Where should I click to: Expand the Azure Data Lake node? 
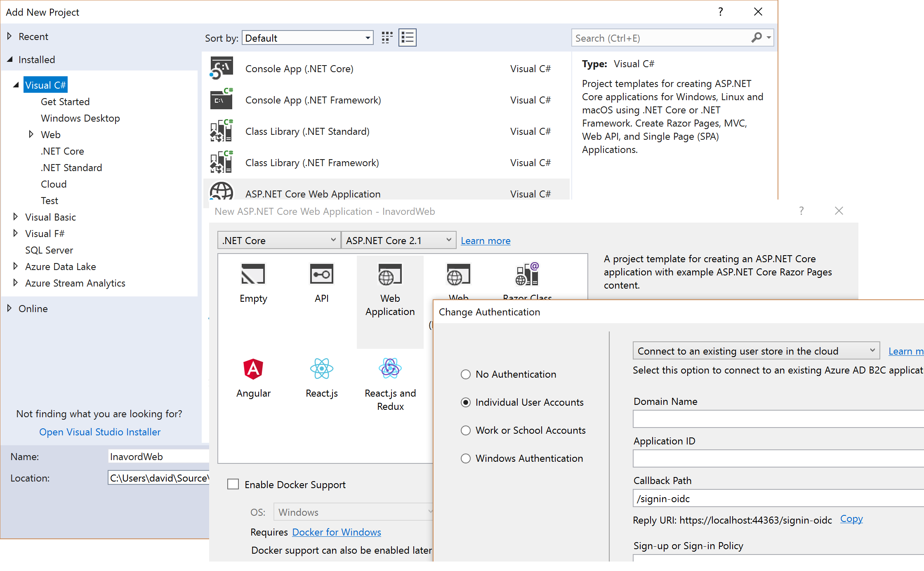pyautogui.click(x=15, y=266)
